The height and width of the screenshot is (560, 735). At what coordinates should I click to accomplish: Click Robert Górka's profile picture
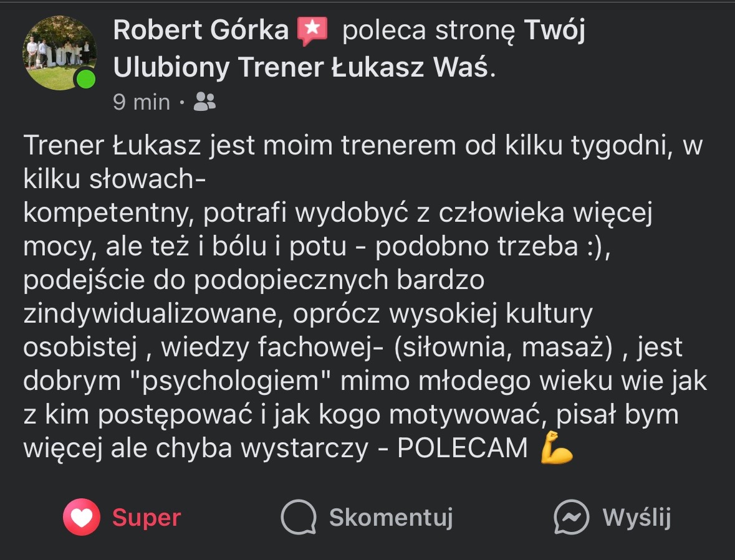[x=60, y=53]
